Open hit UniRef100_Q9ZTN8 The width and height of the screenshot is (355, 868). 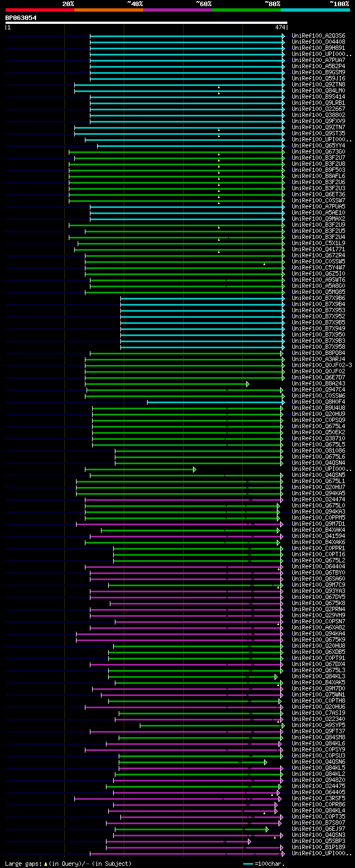coord(319,84)
